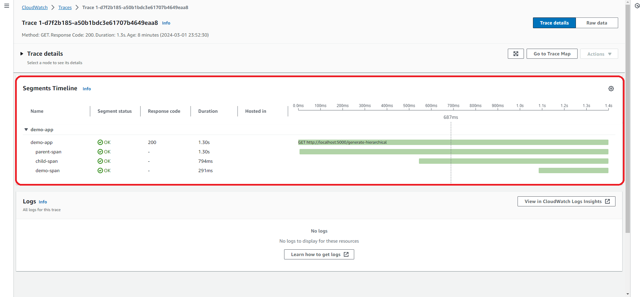Go to Traces breadcrumb link

click(65, 7)
